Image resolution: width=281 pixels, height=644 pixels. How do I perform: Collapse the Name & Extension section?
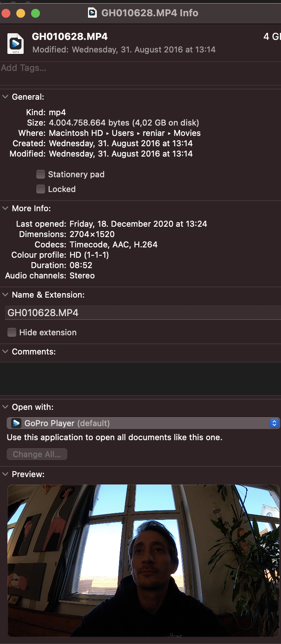pos(5,295)
